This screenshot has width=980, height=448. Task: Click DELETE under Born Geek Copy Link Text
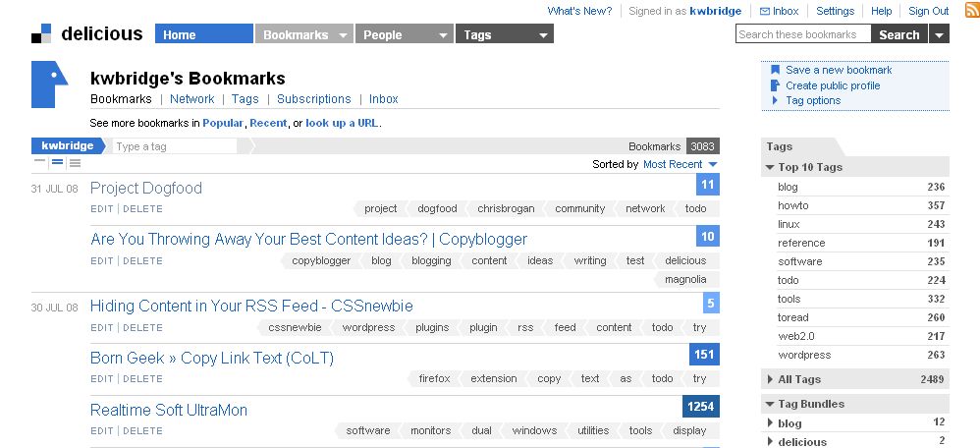click(x=142, y=378)
